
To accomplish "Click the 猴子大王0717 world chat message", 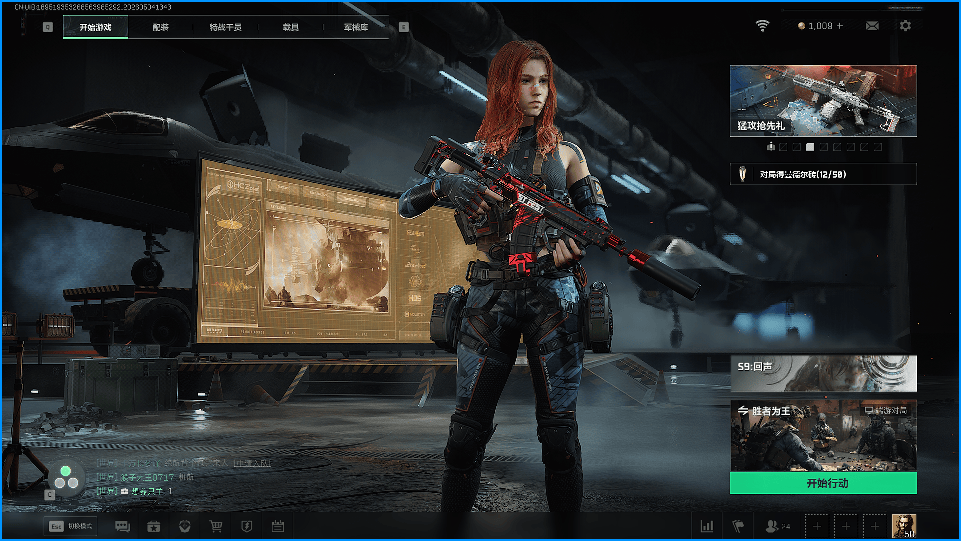I will [x=145, y=477].
